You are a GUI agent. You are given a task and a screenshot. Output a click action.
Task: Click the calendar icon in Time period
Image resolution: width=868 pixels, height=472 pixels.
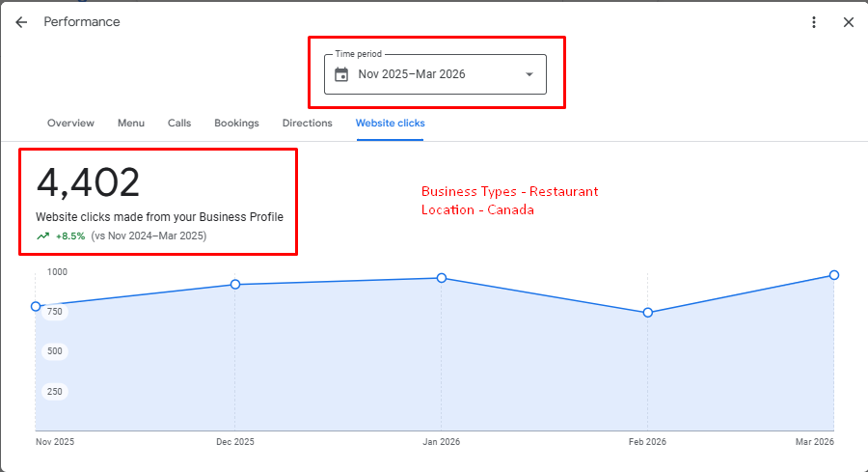click(x=341, y=74)
